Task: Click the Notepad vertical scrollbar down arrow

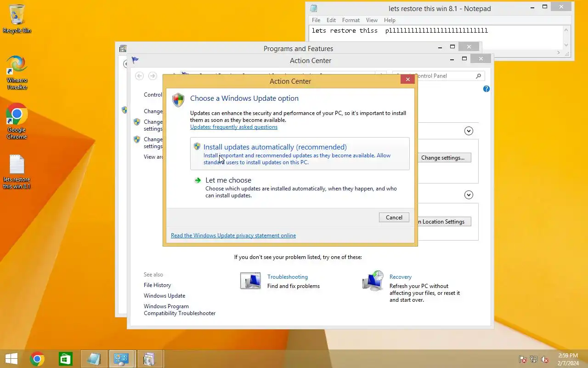Action: tap(566, 45)
